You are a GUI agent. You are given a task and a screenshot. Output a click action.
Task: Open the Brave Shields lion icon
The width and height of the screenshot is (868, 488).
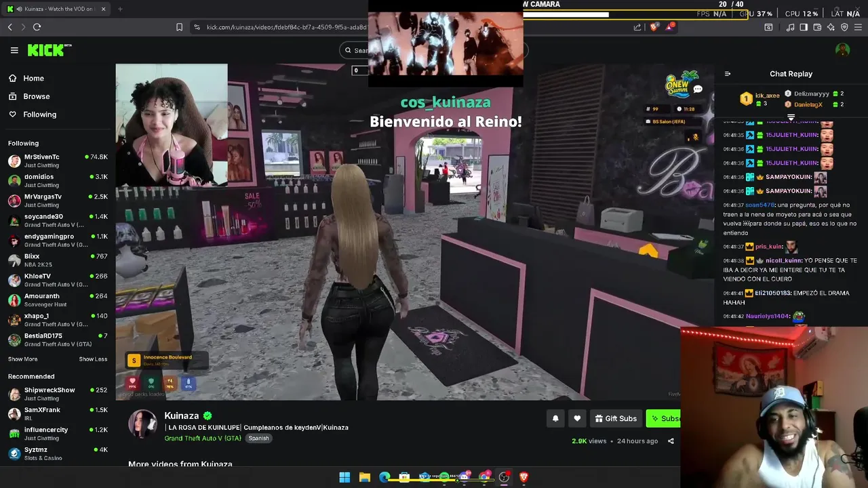(654, 27)
